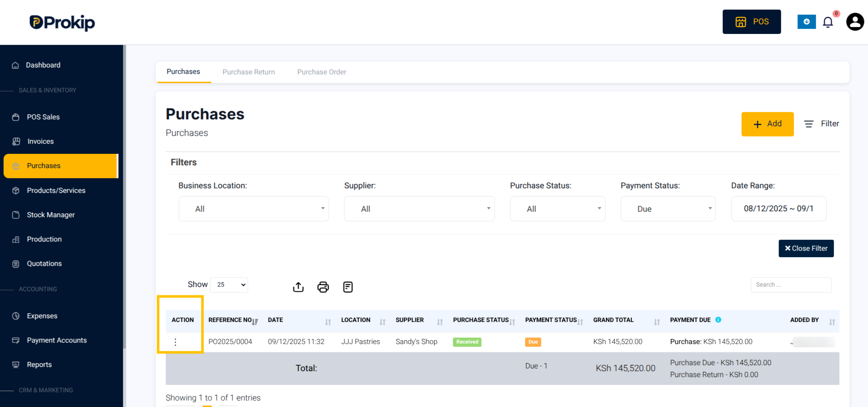Sort by Purchase Status column

pos(484,321)
